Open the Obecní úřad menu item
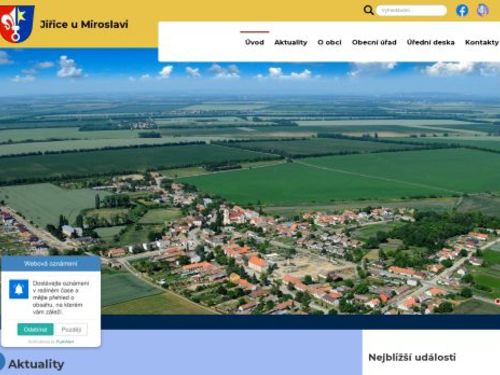Viewport: 500px width, 375px height. point(374,42)
